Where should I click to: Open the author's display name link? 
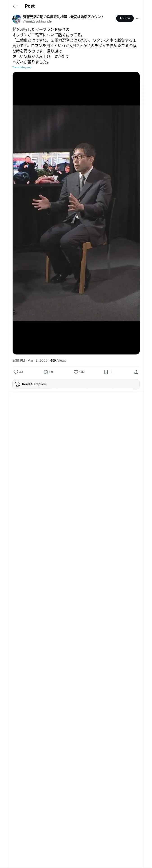tap(63, 16)
